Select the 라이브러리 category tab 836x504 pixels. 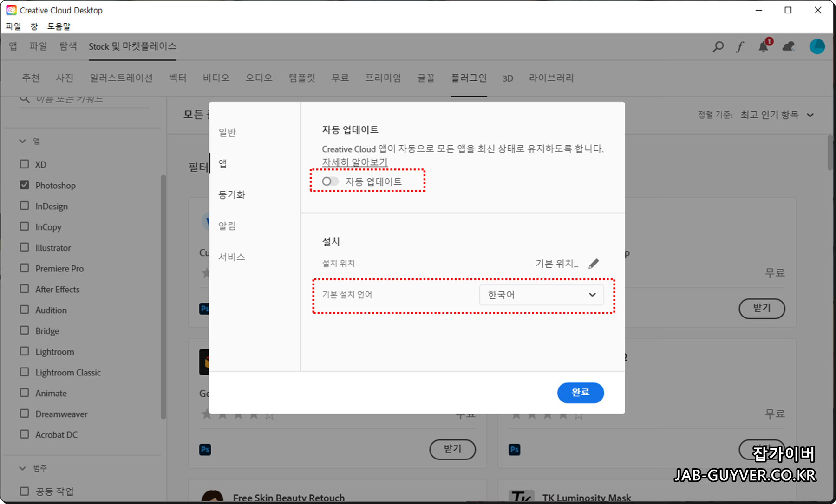click(551, 78)
